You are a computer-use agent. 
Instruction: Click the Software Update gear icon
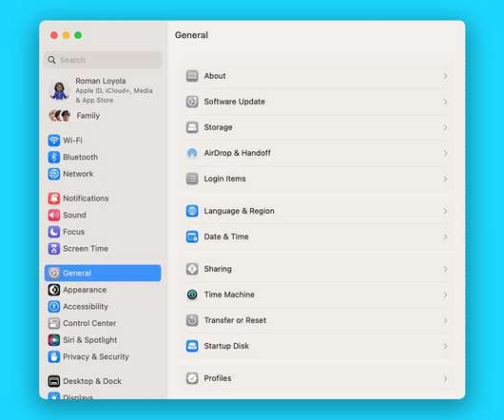tap(192, 102)
